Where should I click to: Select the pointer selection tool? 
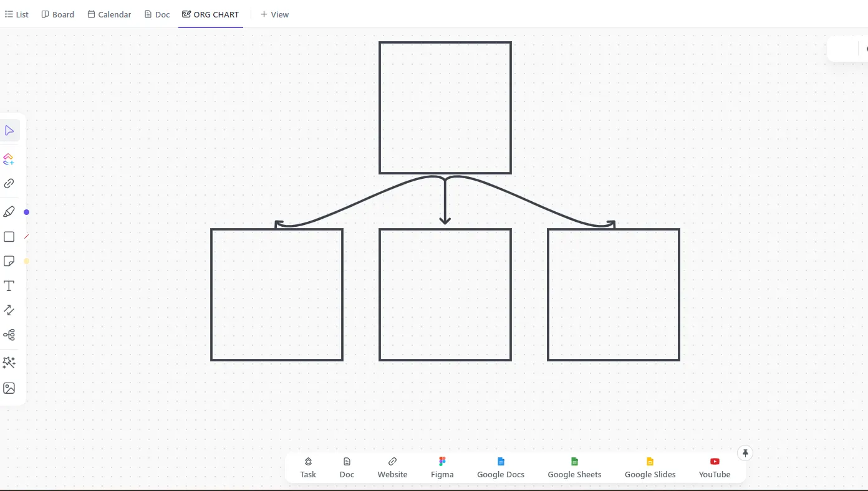pyautogui.click(x=9, y=131)
